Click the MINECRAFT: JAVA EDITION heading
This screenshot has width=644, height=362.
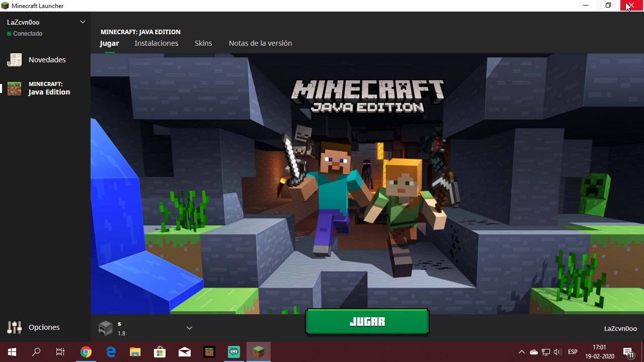pyautogui.click(x=140, y=32)
